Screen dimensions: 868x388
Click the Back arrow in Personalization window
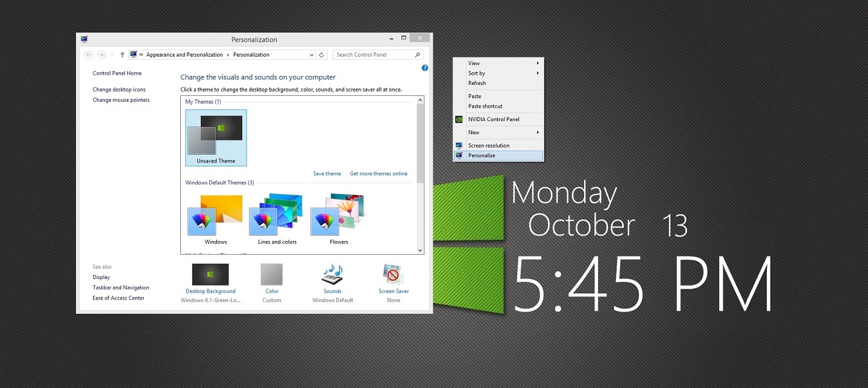pos(89,55)
